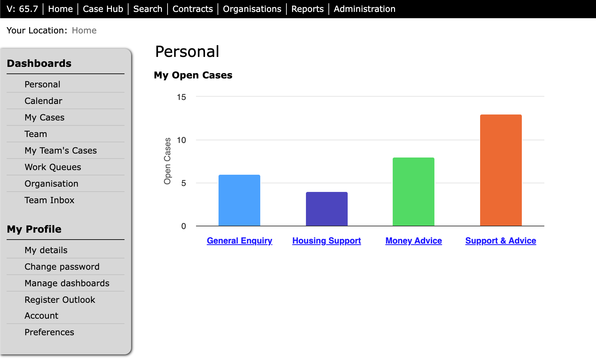This screenshot has height=364, width=596.
Task: Open Contracts from the top bar
Action: tap(192, 9)
